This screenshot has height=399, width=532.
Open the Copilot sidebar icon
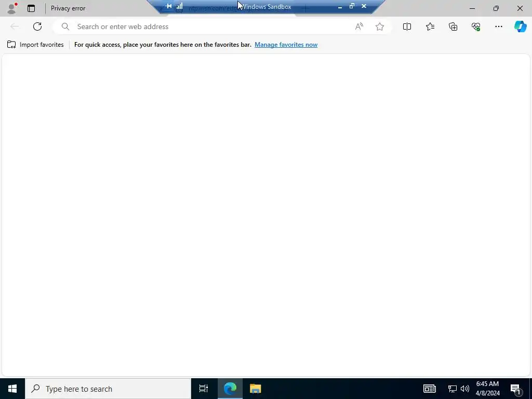pos(520,26)
